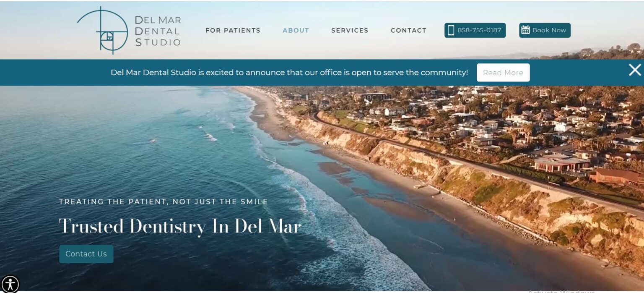This screenshot has height=293, width=644.
Task: Open the accessibility widget icon
Action: 10,284
